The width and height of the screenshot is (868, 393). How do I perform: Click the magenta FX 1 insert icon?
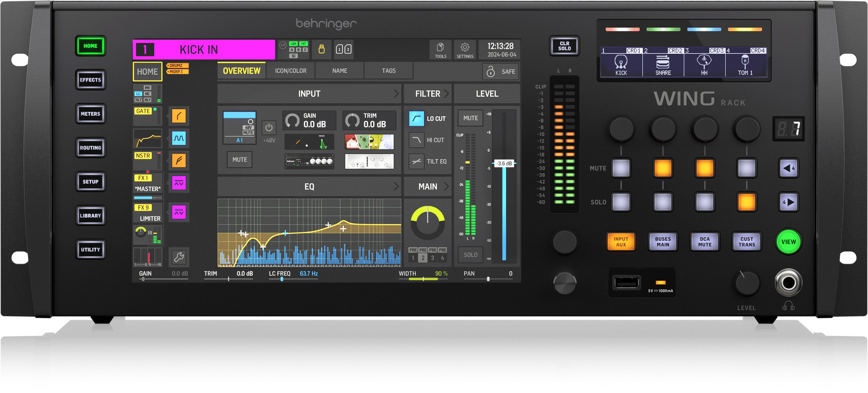tap(179, 183)
